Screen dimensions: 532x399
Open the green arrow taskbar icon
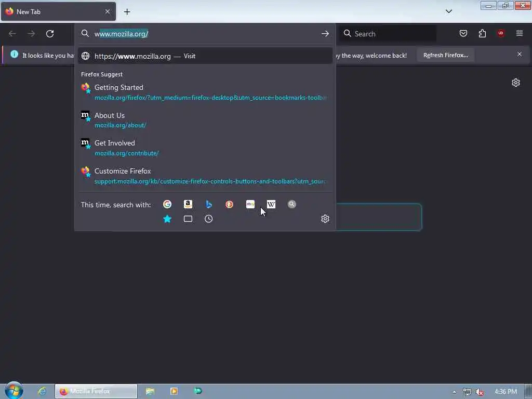point(198,391)
